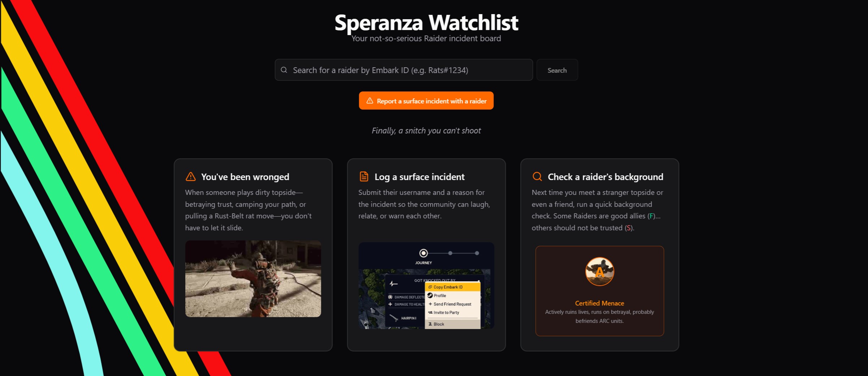Viewport: 868px width, 376px height.
Task: Click the Journey step circle indicator
Action: click(x=424, y=253)
